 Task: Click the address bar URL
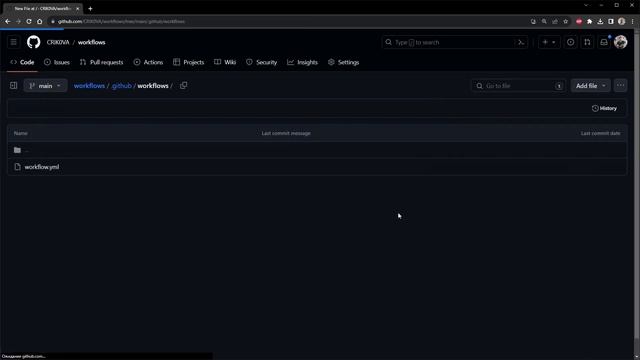(x=121, y=21)
